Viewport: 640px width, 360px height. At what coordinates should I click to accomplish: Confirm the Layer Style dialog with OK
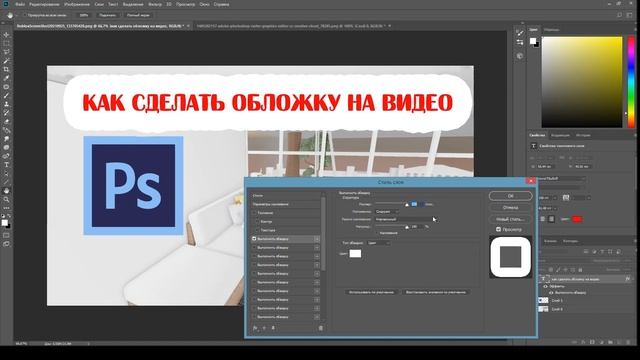pos(510,196)
